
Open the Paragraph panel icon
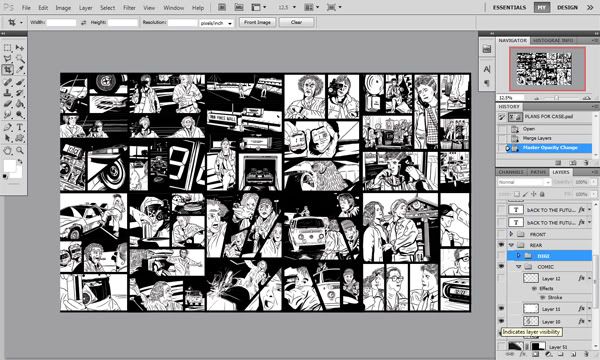pos(487,83)
